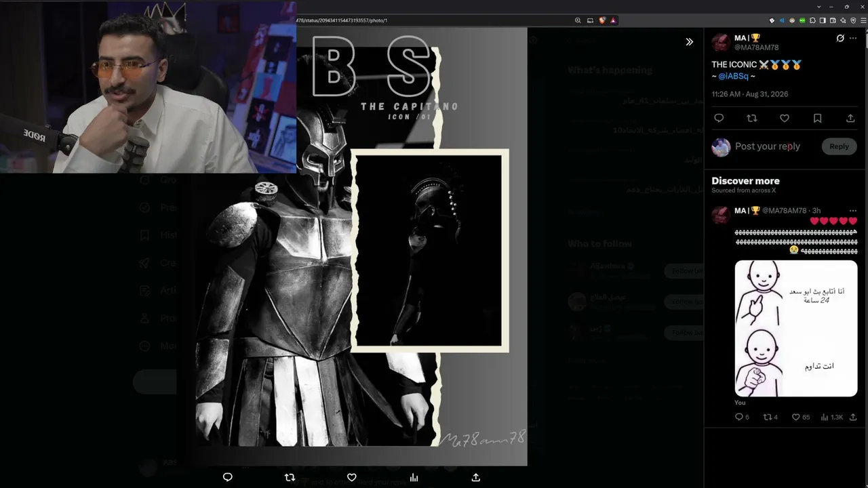Open more options on Discover more tweet
This screenshot has height=488, width=868.
coord(853,211)
